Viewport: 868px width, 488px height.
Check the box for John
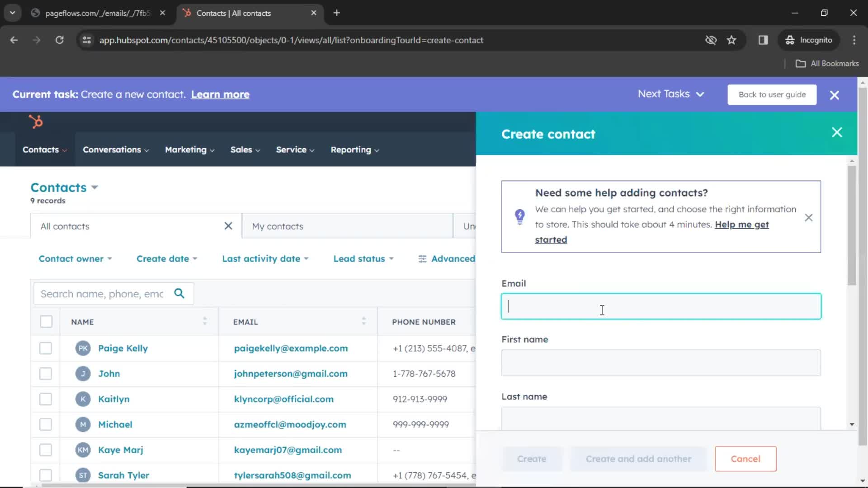[x=46, y=374]
